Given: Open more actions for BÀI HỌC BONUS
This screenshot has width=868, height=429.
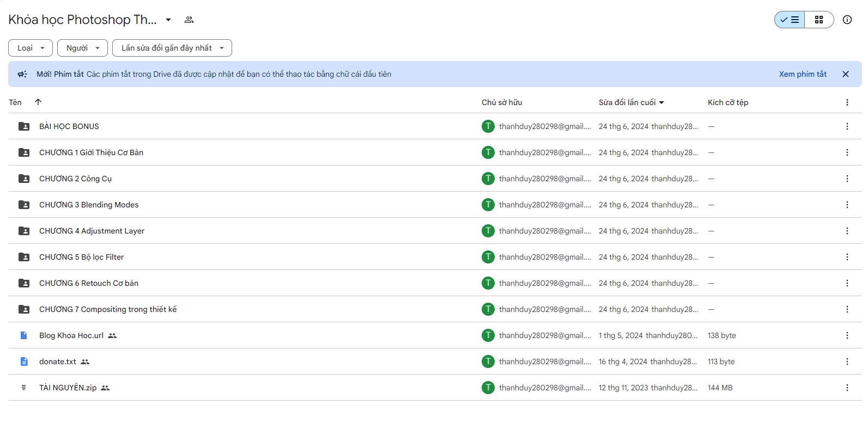Looking at the screenshot, I should click(x=847, y=126).
